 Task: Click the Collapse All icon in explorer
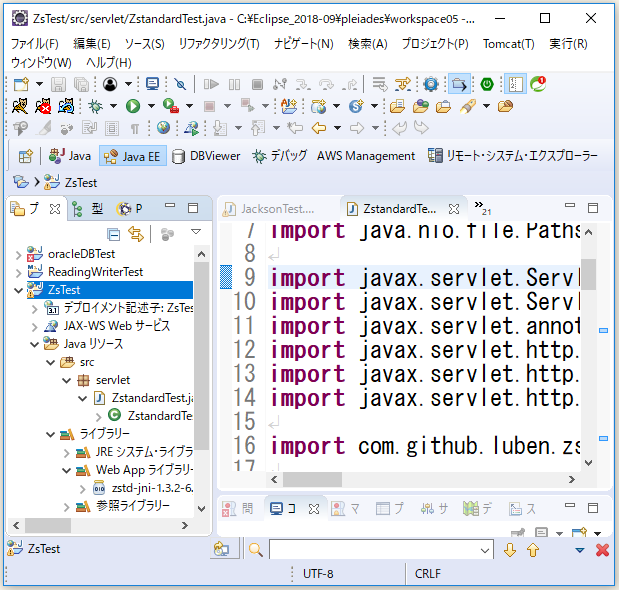tap(113, 235)
